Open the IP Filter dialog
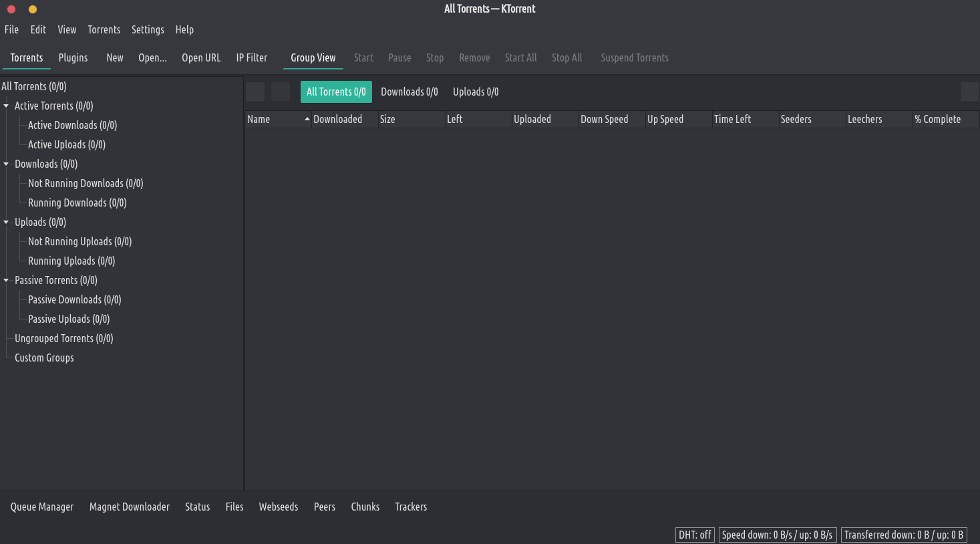 [252, 57]
